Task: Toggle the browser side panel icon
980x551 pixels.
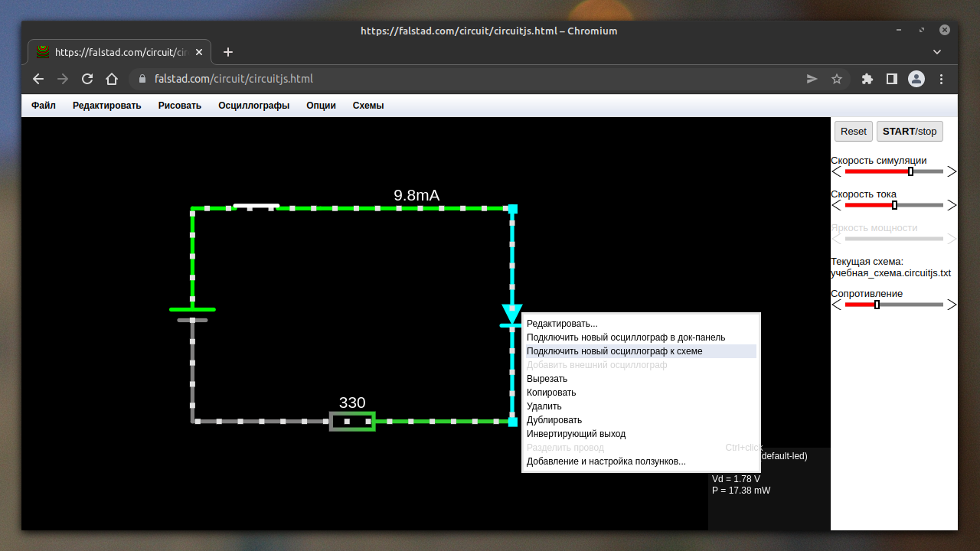Action: point(892,79)
